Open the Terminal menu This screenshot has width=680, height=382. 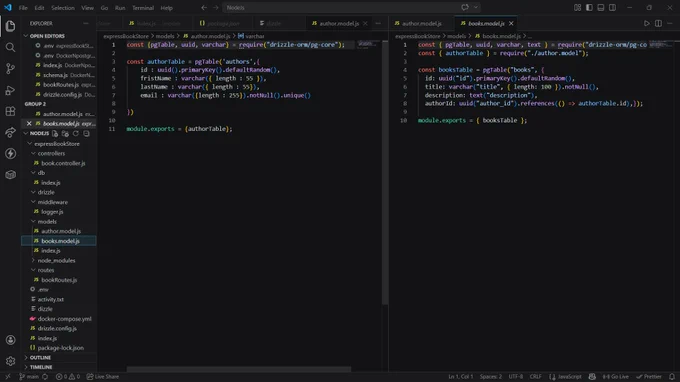coord(143,8)
